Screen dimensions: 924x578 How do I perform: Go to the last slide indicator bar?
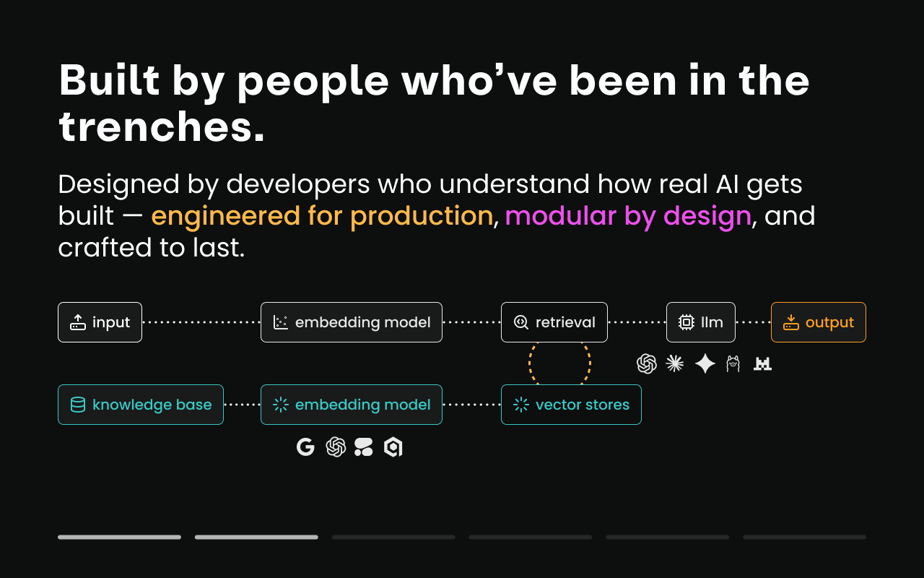click(x=804, y=537)
